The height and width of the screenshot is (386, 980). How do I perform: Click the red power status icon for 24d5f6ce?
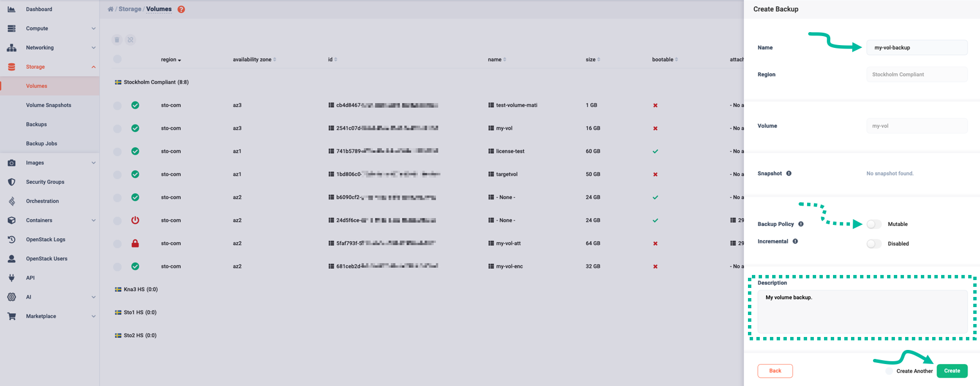click(135, 220)
